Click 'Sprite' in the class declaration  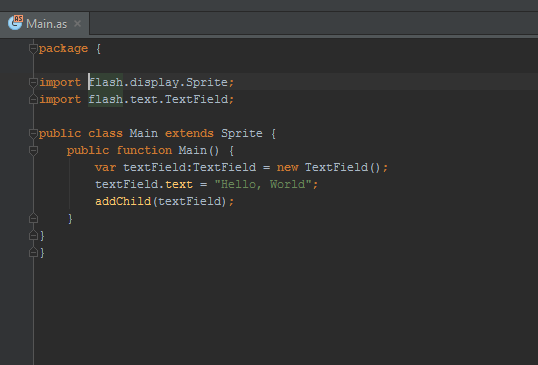click(242, 133)
